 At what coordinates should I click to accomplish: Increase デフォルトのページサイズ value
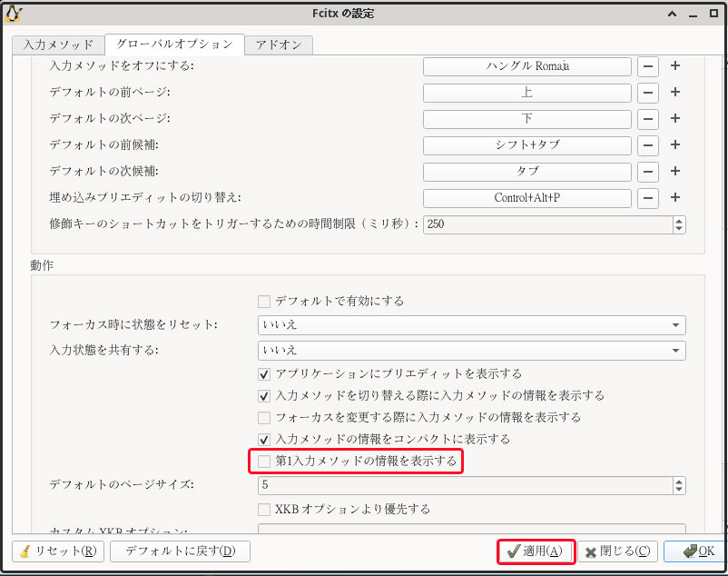[x=679, y=482]
